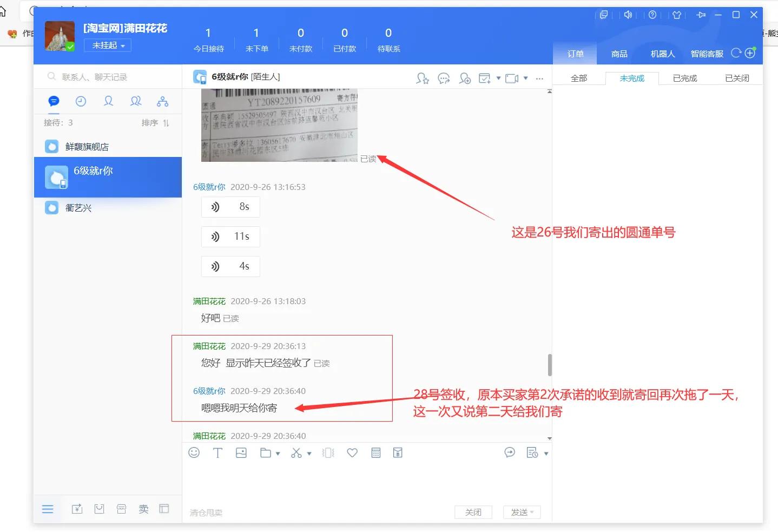Select the 已完成 tab in orders panel
The height and width of the screenshot is (532, 778).
pos(684,78)
